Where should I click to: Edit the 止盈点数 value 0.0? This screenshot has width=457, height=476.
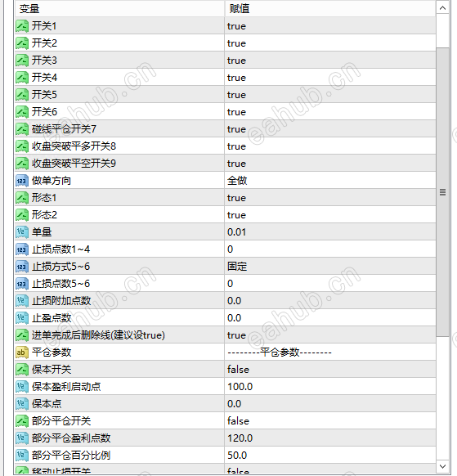(x=330, y=318)
